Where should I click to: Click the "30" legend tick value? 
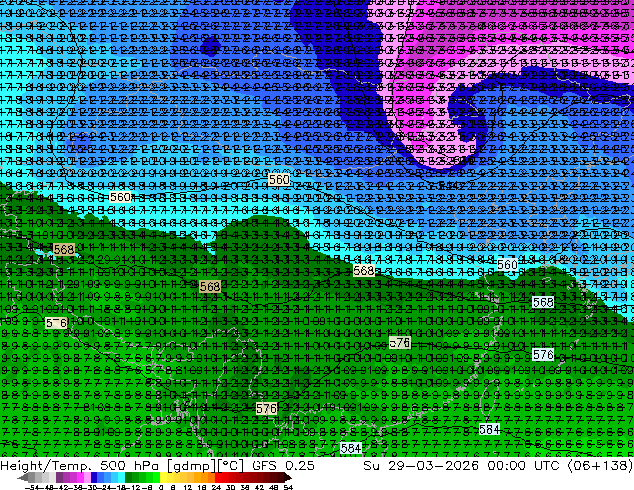(230, 487)
